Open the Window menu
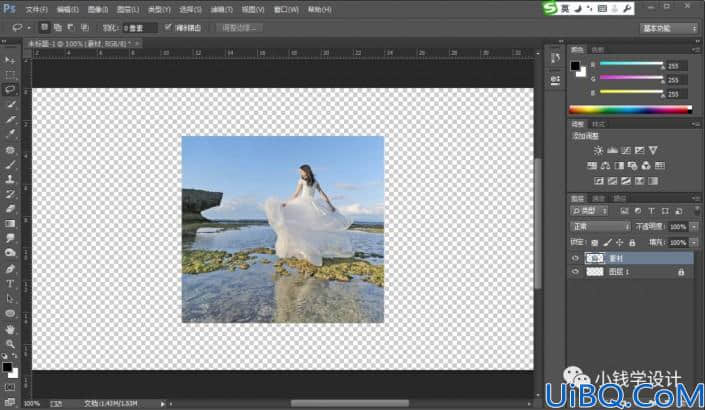This screenshot has height=410, width=705. [x=286, y=9]
